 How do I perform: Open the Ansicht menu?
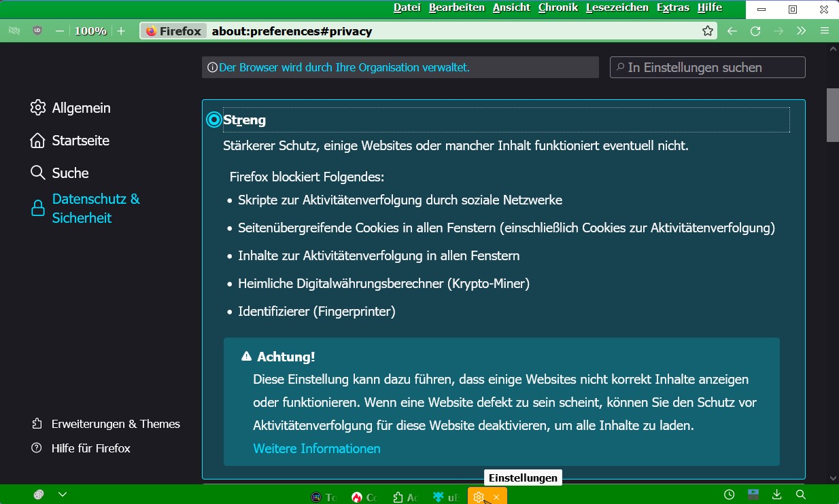[x=512, y=7]
